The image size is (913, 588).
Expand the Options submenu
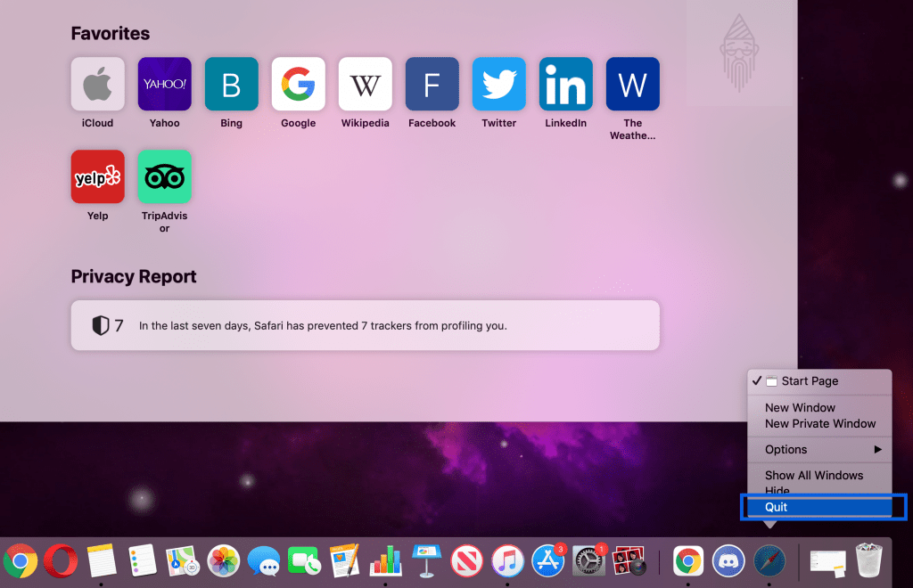[819, 450]
